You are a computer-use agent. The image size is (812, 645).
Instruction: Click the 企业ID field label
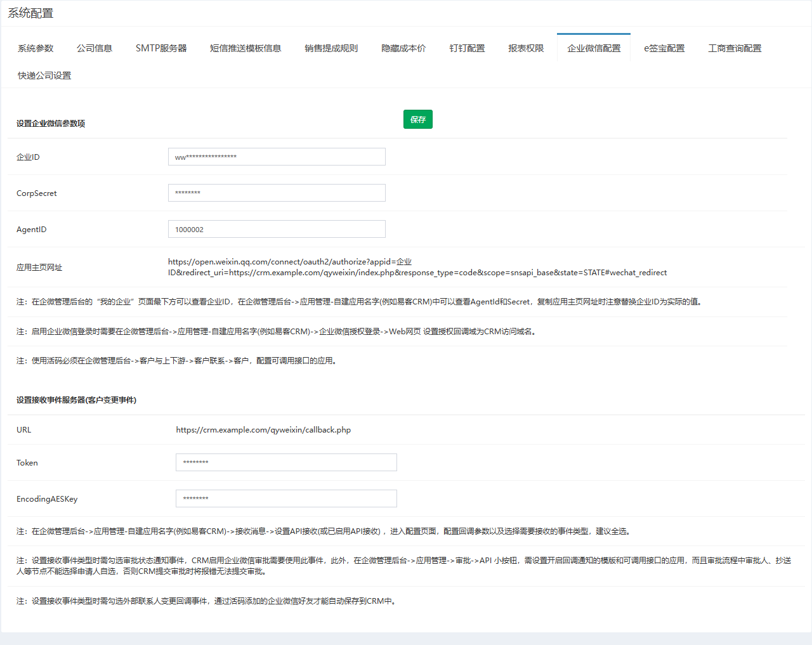click(x=28, y=157)
